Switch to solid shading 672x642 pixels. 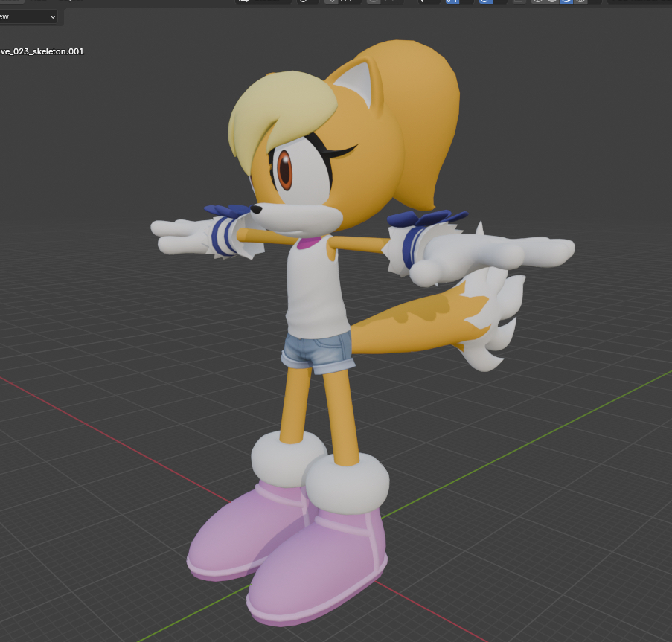tap(552, 1)
